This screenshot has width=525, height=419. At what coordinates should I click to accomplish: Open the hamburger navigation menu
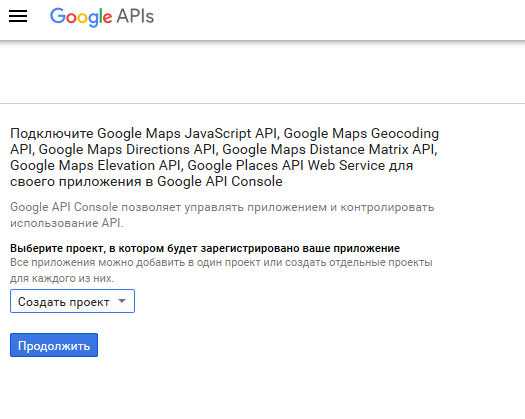[x=18, y=16]
